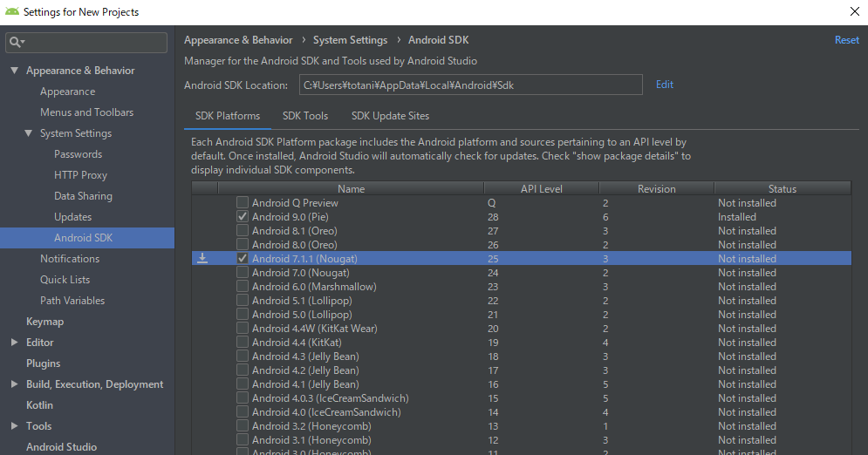
Task: Open Quick Lists settings
Action: point(65,280)
